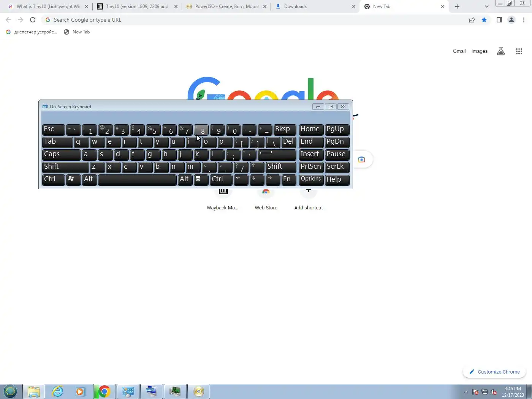Open Options on On-Screen Keyboard
The image size is (532, 399).
click(x=311, y=180)
